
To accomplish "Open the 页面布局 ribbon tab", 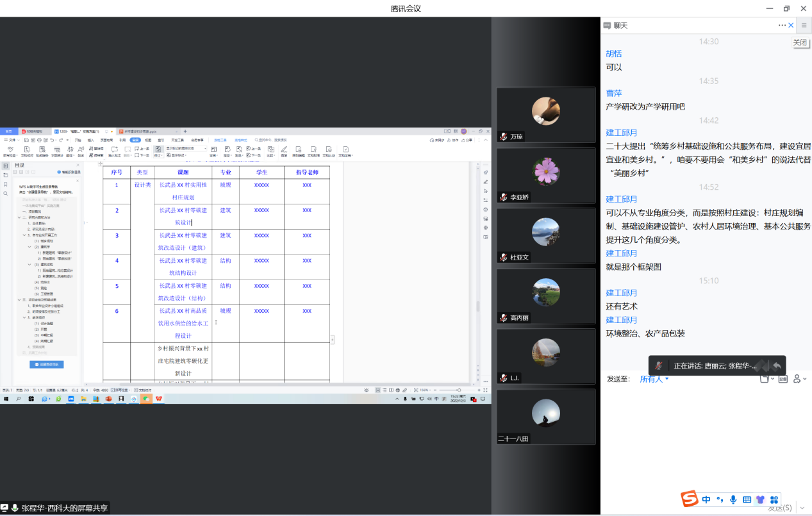I will 106,140.
